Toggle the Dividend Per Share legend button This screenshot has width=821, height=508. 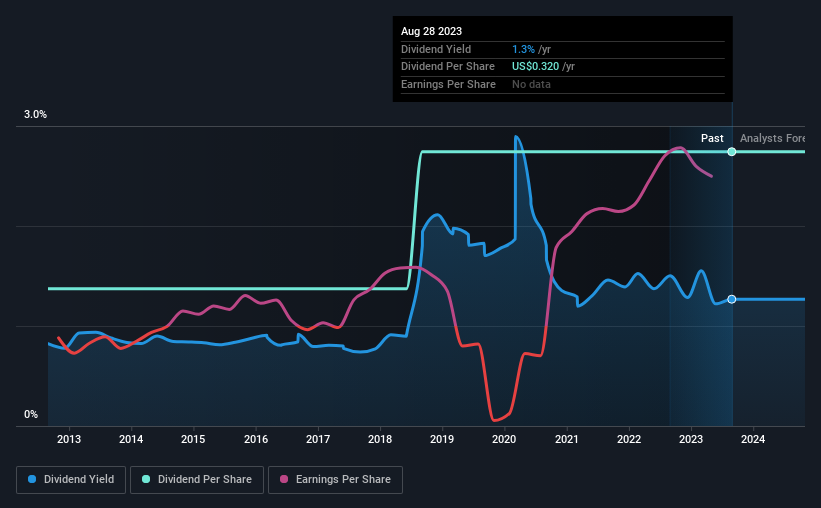point(197,480)
